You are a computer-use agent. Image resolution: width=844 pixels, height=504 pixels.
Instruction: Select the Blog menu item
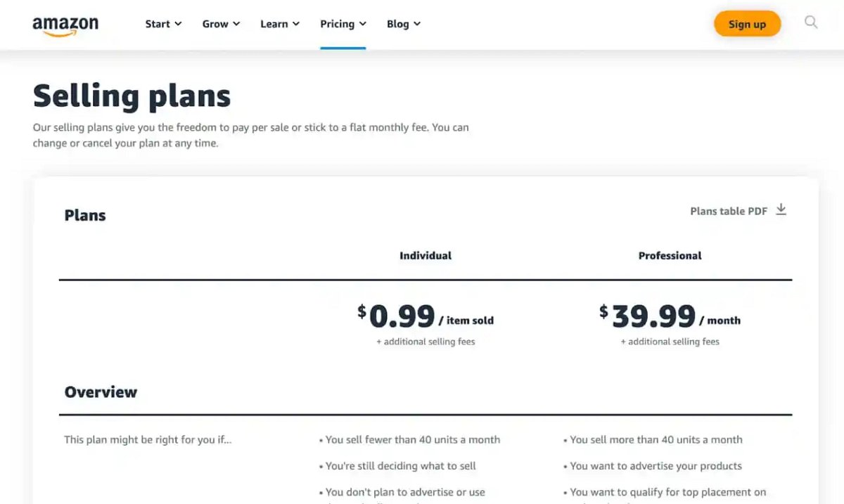(398, 23)
